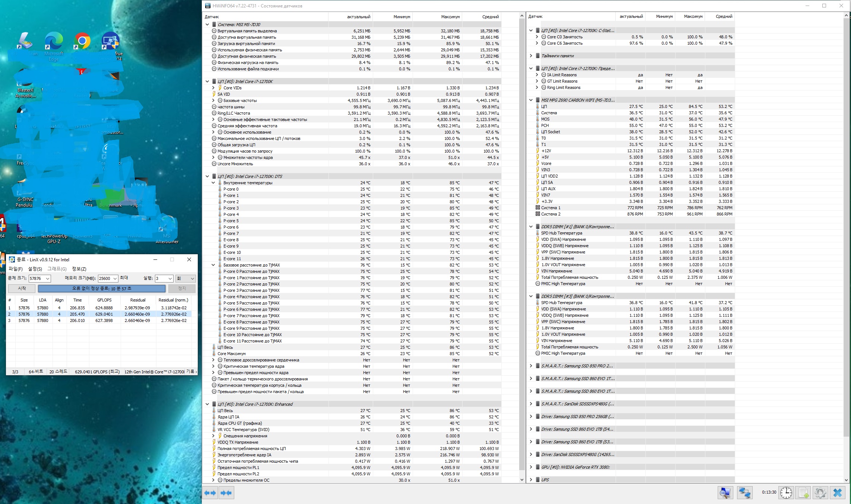Open the Google Chrome desktop shortcut
The width and height of the screenshot is (851, 504).
coord(82,42)
